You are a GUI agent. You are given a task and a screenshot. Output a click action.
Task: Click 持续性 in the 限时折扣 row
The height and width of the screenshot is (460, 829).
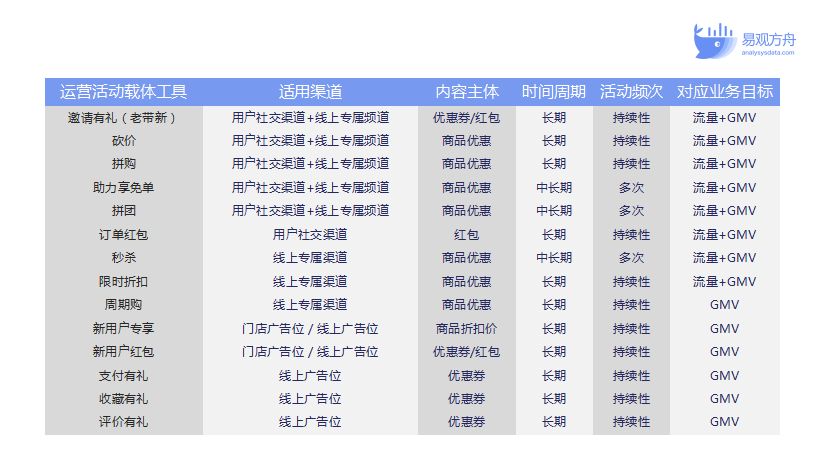coord(631,282)
